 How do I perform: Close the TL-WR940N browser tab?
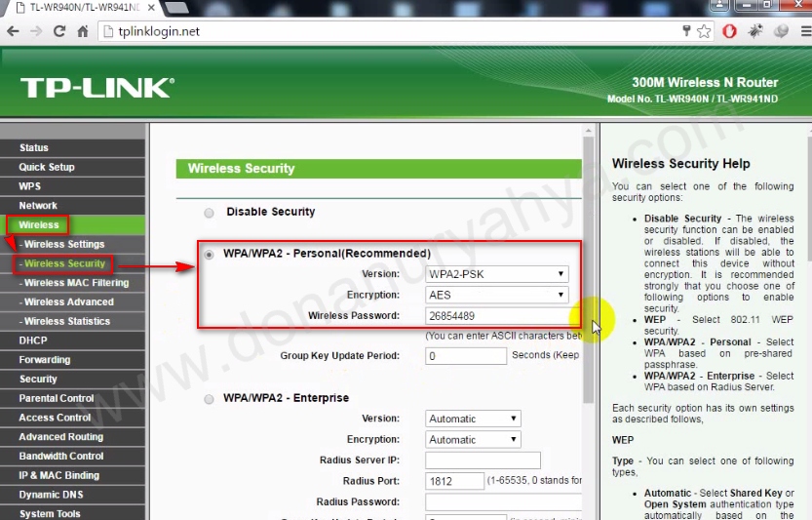point(151,7)
